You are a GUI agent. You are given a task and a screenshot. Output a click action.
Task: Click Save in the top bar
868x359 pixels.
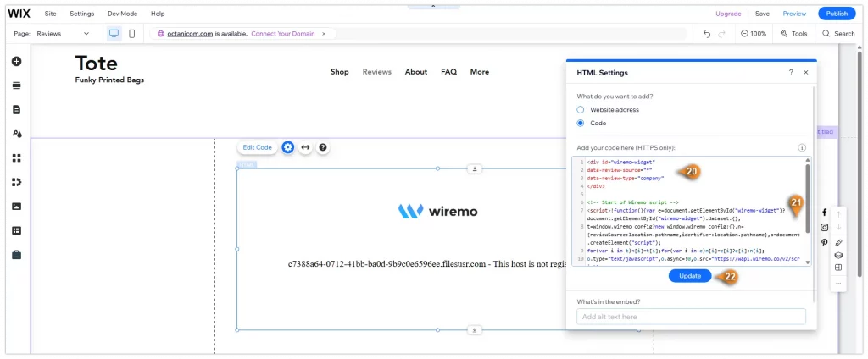click(x=762, y=14)
